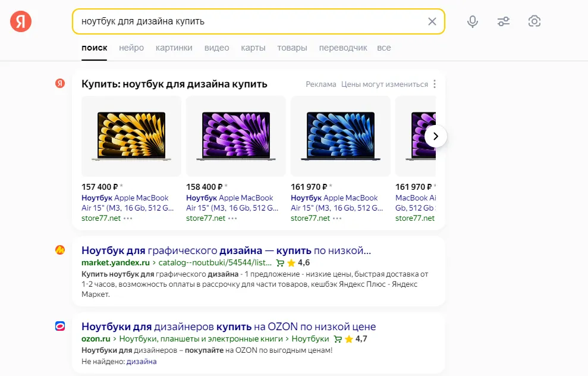Image resolution: width=588 pixels, height=376 pixels.
Task: Click the 158 400 ₽ price
Action: 205,187
